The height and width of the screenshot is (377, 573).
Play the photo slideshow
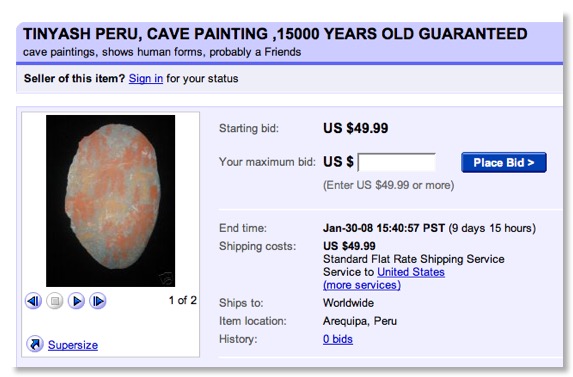[x=76, y=301]
